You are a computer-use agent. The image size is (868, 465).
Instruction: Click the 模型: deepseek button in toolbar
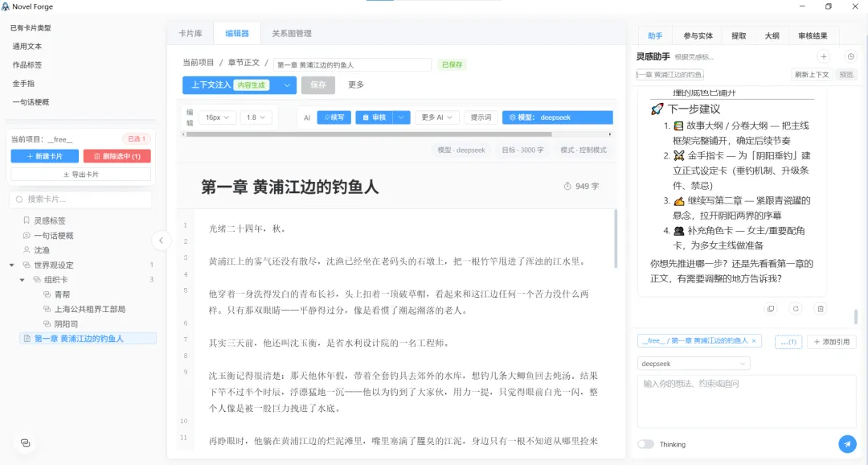click(x=558, y=117)
